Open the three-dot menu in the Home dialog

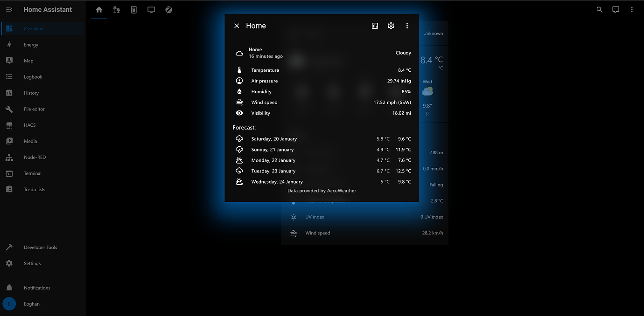click(407, 26)
